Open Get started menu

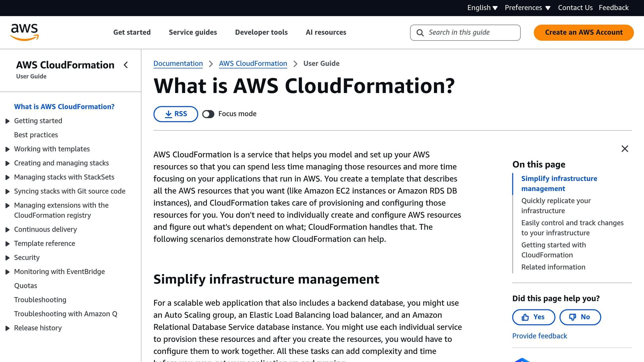(x=132, y=32)
